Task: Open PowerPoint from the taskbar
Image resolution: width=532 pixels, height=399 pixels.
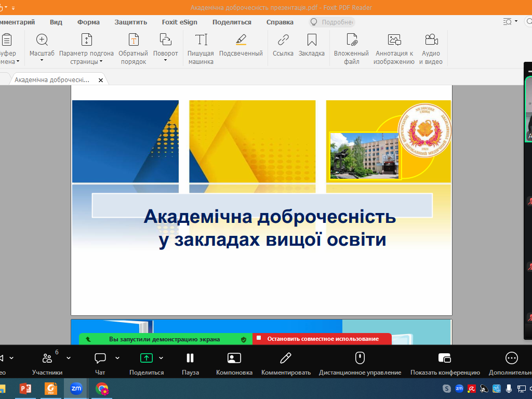Action: pos(25,389)
